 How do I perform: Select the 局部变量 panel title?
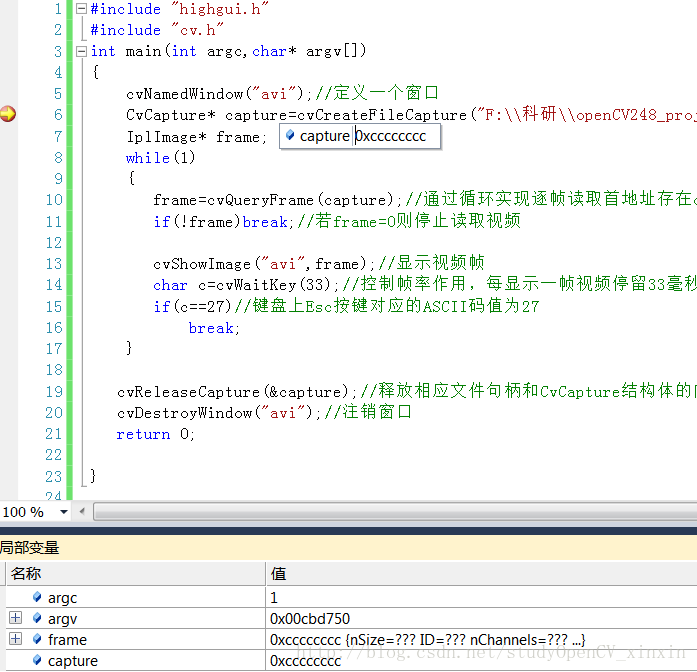[x=29, y=548]
